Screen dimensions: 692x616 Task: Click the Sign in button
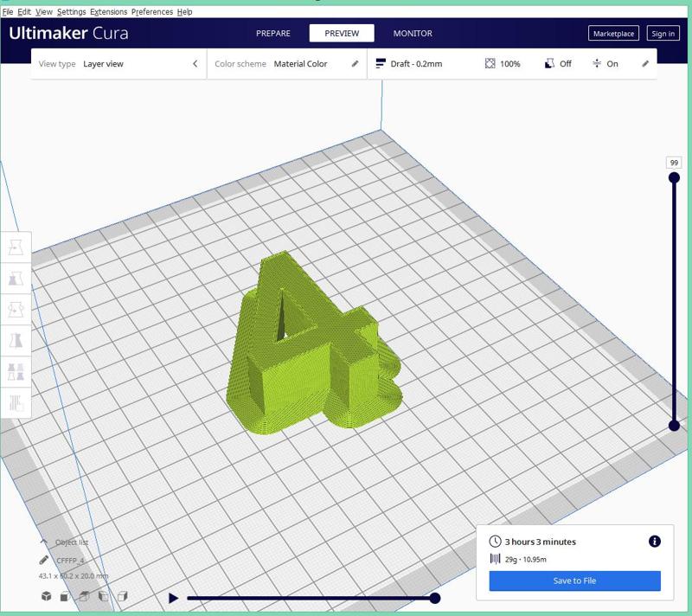pos(663,34)
